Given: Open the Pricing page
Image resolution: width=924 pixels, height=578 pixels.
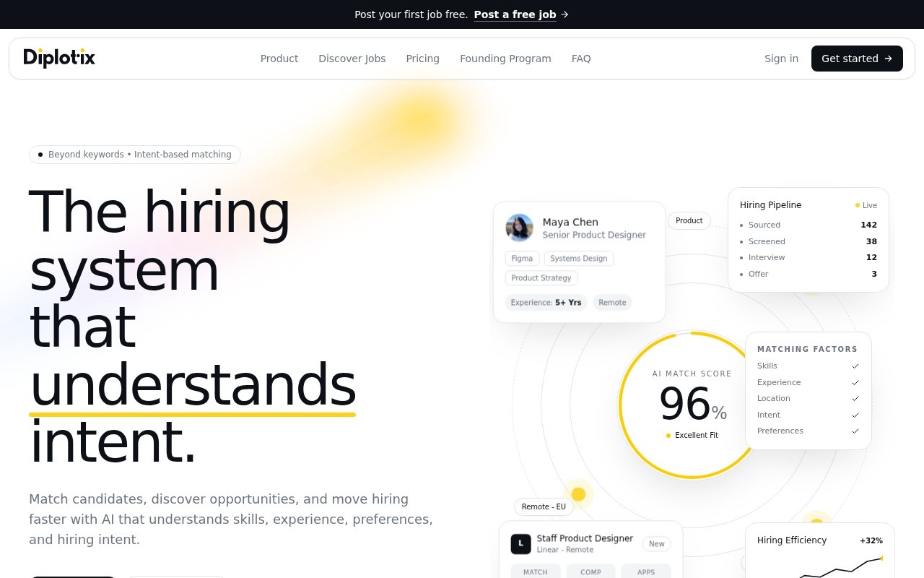Looking at the screenshot, I should coord(423,59).
